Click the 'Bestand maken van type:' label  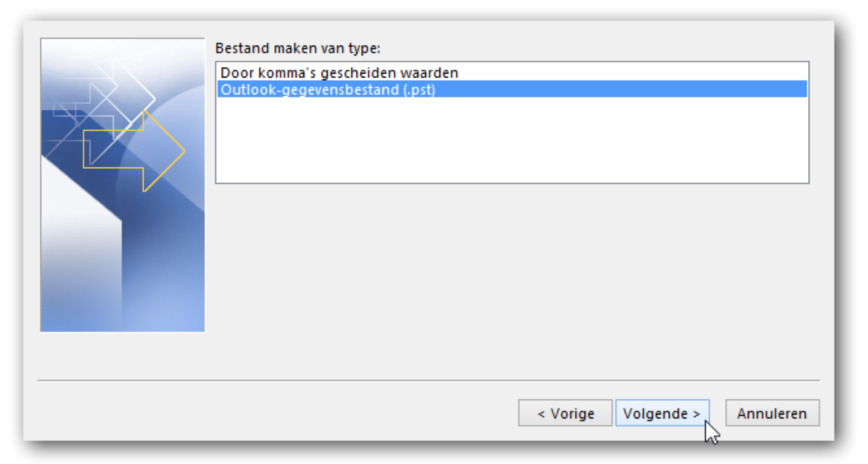point(297,48)
